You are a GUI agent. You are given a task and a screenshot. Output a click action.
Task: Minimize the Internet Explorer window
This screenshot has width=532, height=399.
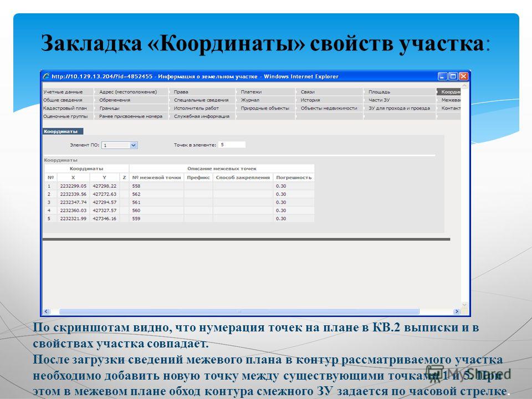(442, 76)
